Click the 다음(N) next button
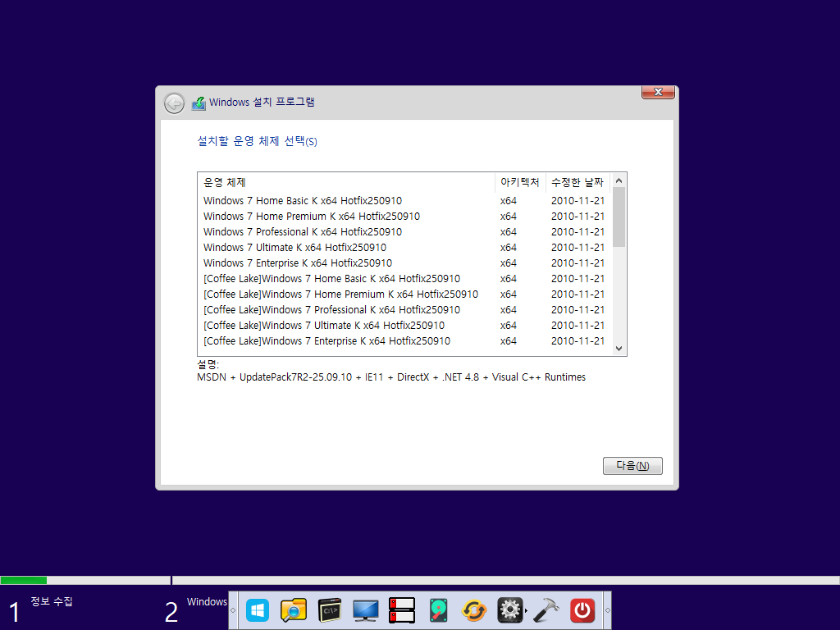Image resolution: width=840 pixels, height=630 pixels. tap(632, 466)
